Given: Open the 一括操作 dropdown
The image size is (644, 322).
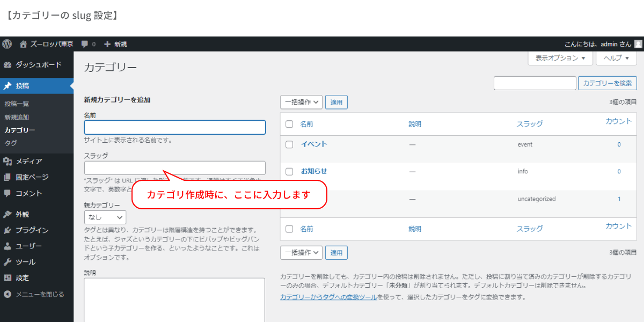Looking at the screenshot, I should pos(301,102).
